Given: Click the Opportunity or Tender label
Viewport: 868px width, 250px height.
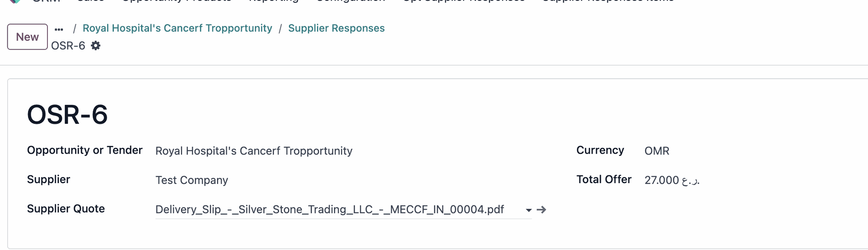Looking at the screenshot, I should click(x=85, y=150).
